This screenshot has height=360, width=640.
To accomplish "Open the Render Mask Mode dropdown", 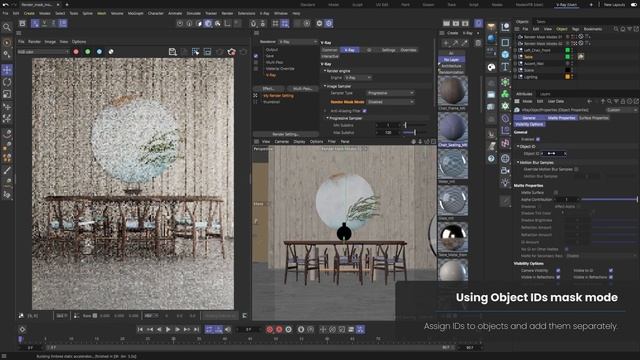I will (x=391, y=102).
